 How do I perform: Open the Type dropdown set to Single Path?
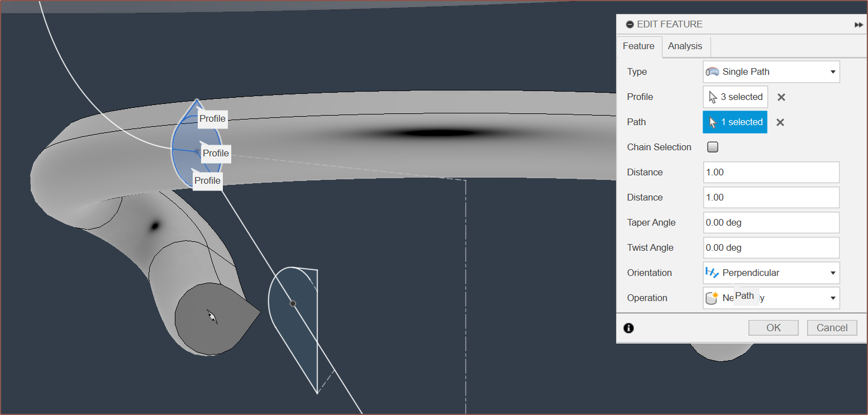coord(771,72)
